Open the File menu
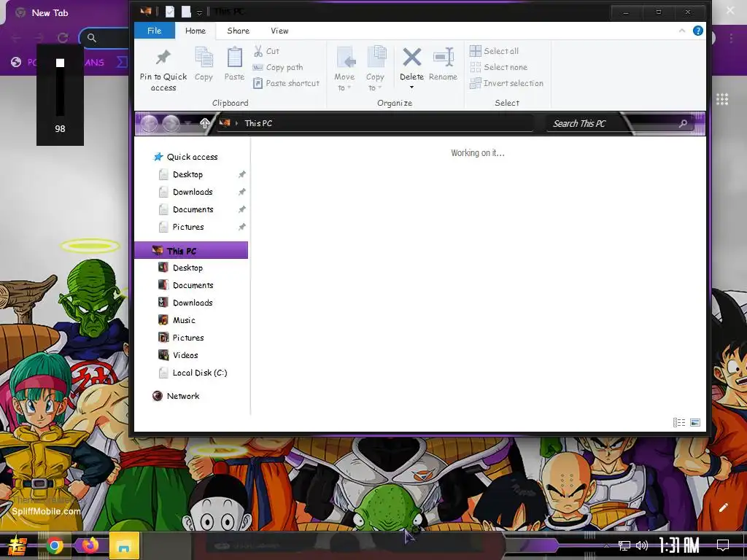Screen dimensions: 747x560 (154, 31)
